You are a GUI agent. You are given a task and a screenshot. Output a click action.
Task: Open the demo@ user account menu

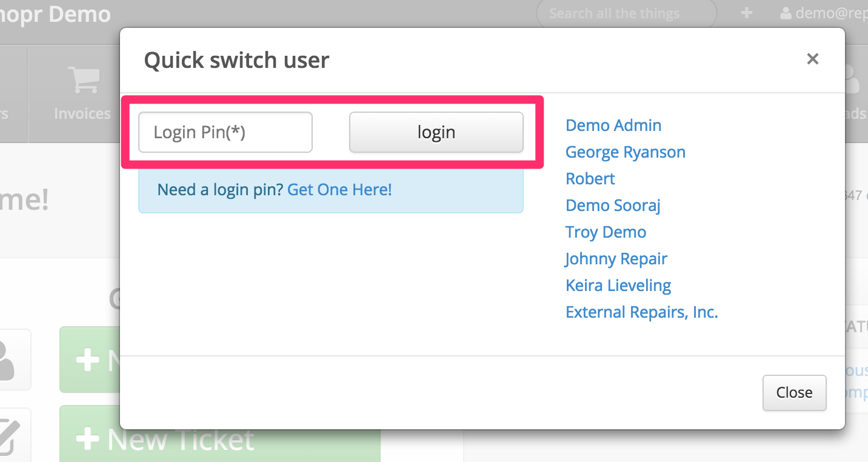(x=824, y=13)
